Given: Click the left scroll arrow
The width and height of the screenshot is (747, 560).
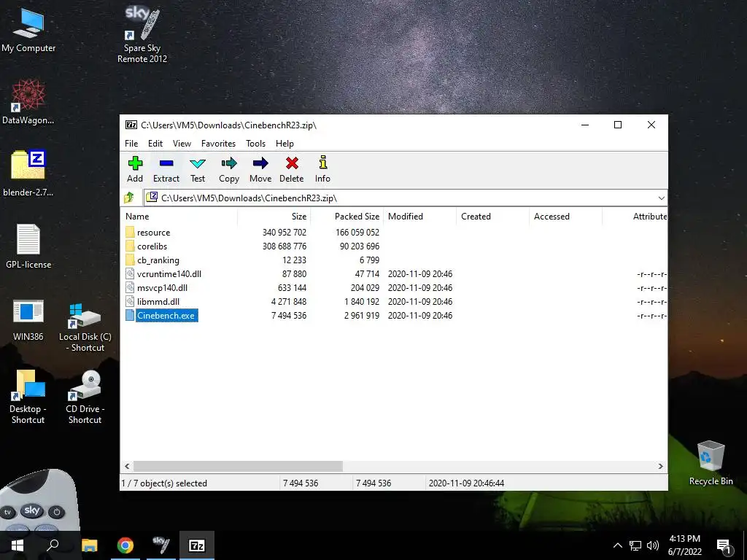Looking at the screenshot, I should coord(127,466).
